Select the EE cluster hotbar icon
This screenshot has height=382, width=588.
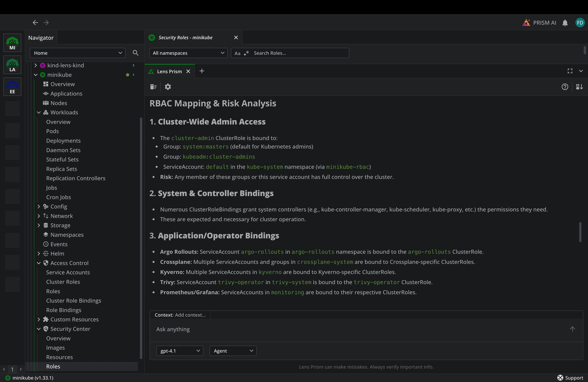[12, 87]
